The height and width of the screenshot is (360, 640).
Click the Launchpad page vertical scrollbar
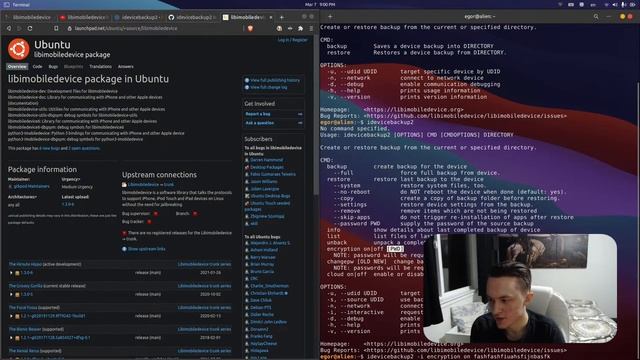coord(316,114)
